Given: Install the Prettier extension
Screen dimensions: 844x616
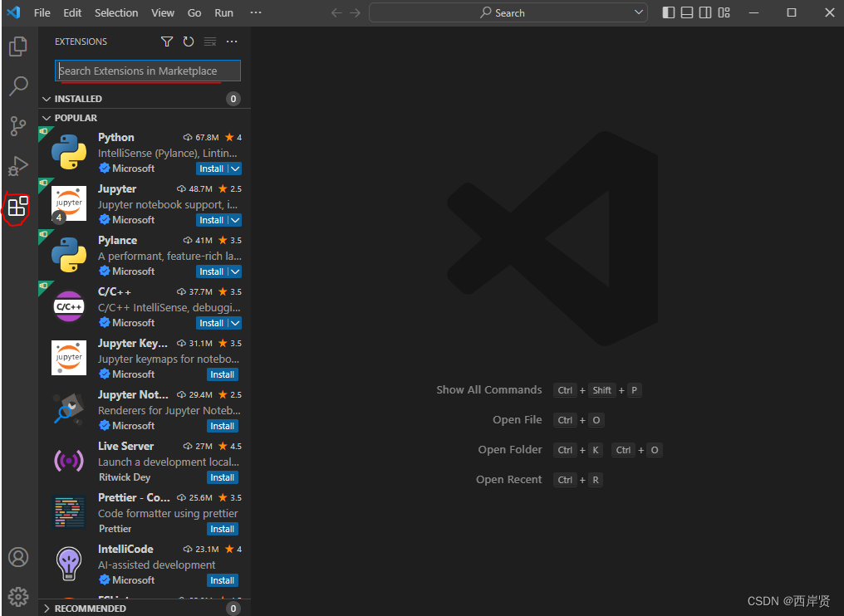Looking at the screenshot, I should [223, 529].
